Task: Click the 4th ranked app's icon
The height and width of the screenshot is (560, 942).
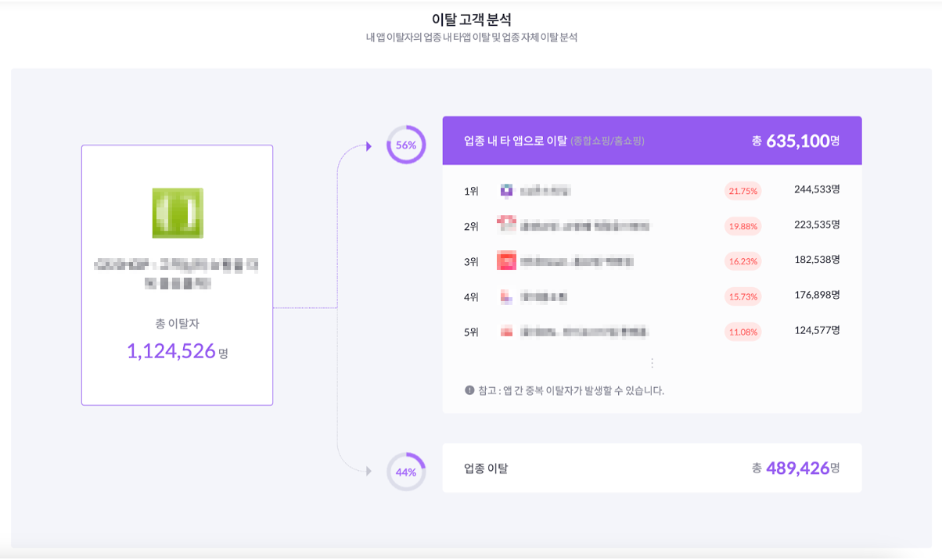Action: click(x=507, y=296)
